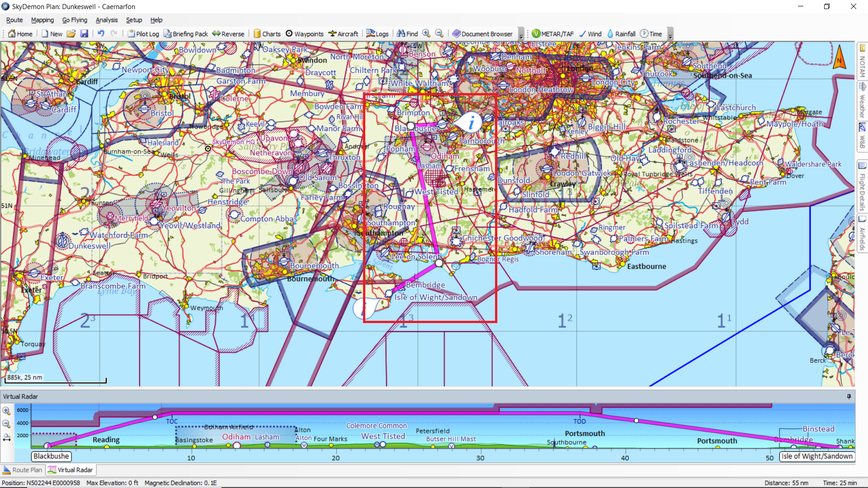Toggle the Rainfall overlay
Viewport: 868px width, 488px height.
coord(621,34)
